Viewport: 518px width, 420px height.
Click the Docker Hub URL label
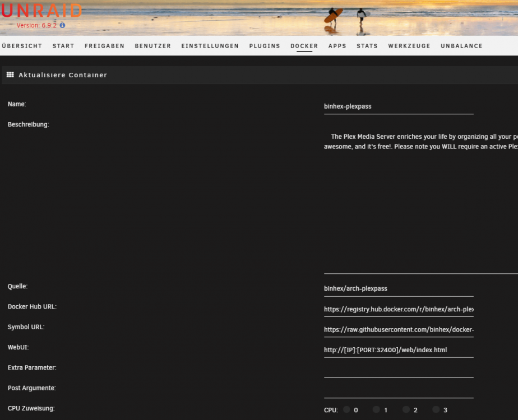click(32, 306)
